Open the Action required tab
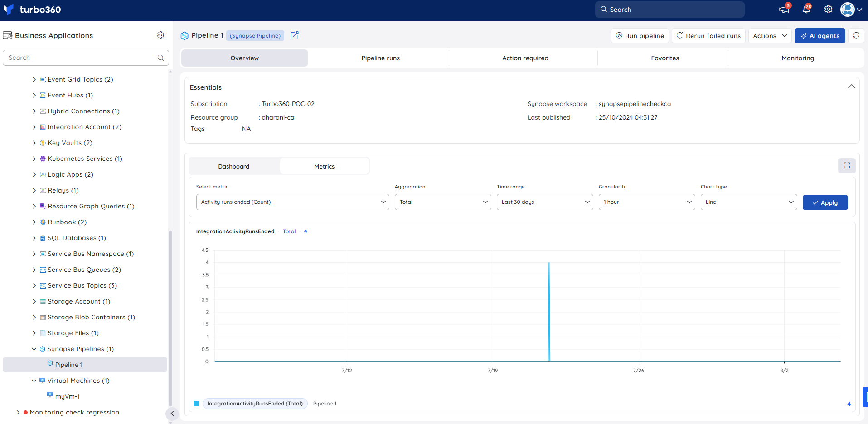 point(525,58)
